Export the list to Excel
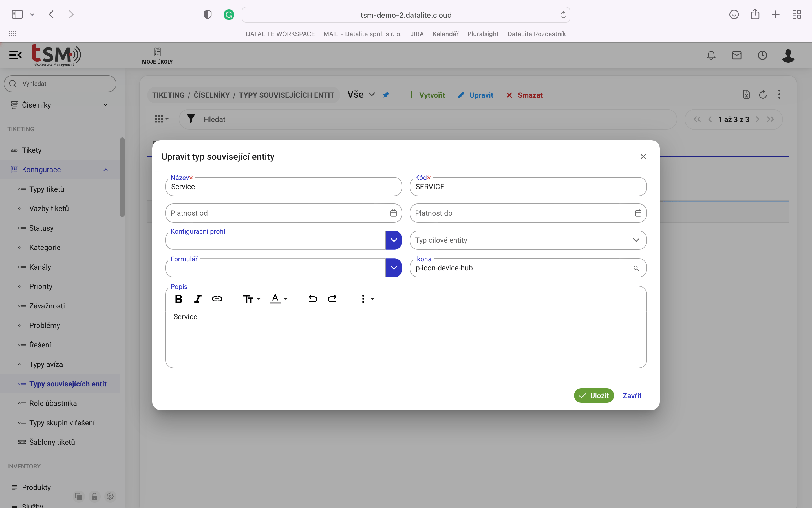This screenshot has width=812, height=508. click(746, 95)
